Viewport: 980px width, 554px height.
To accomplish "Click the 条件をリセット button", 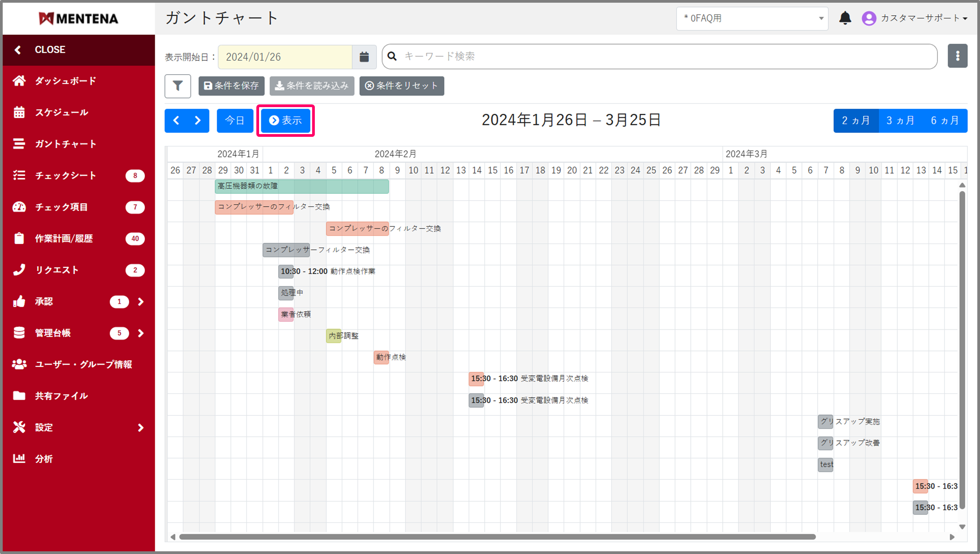I will coord(401,86).
